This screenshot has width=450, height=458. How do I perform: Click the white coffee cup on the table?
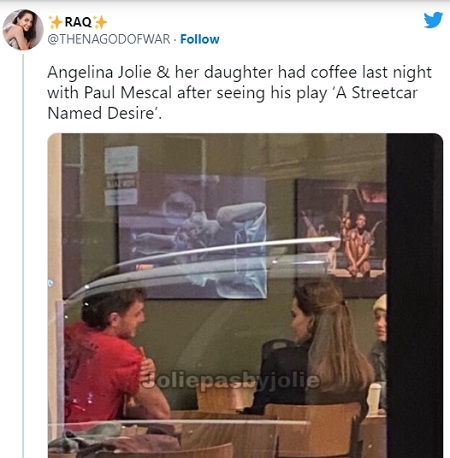coord(374,399)
